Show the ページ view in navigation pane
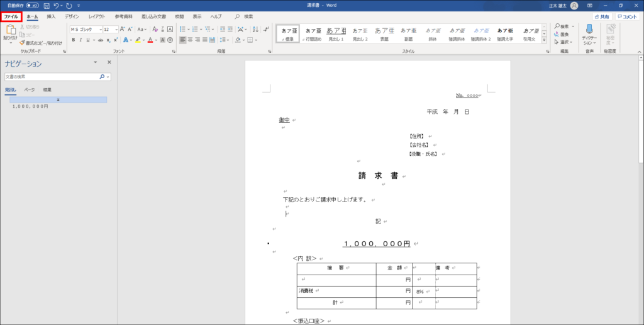Screen dimensions: 644x325 pos(30,89)
